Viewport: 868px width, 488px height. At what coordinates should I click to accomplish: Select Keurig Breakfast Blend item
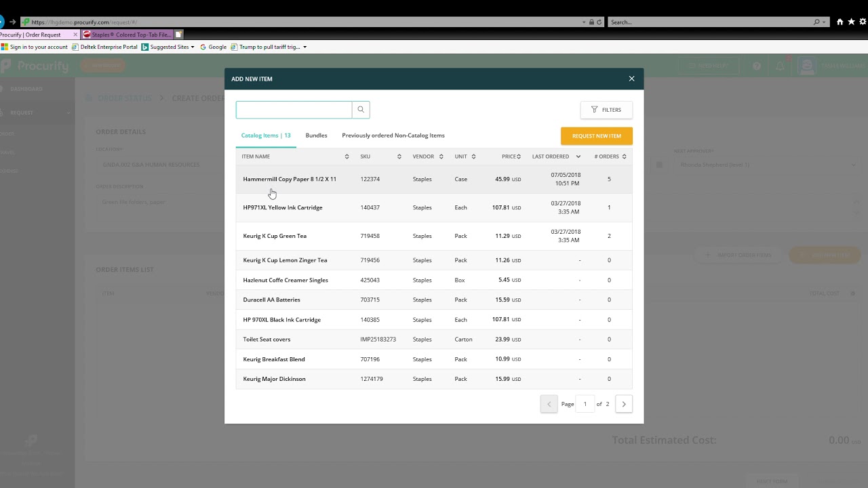(x=274, y=359)
